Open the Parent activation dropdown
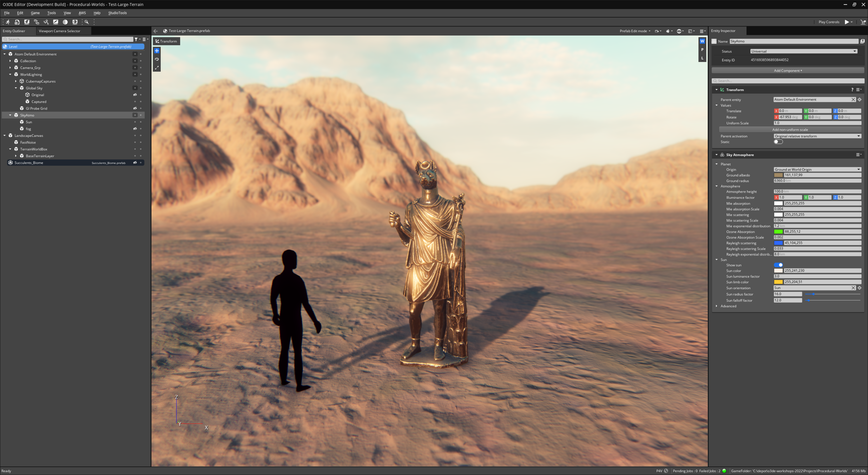This screenshot has width=868, height=475. (817, 136)
